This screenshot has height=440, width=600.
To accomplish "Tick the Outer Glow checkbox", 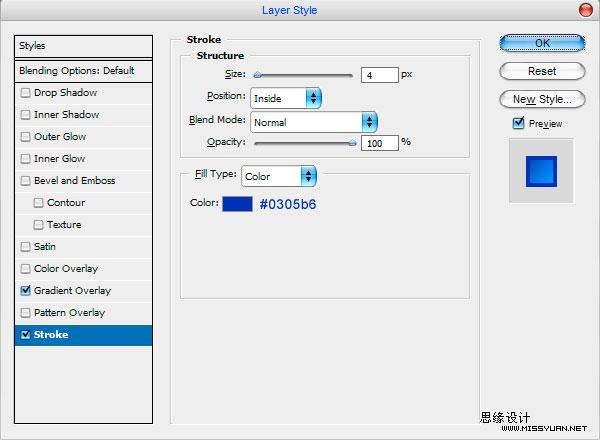I will (x=25, y=137).
